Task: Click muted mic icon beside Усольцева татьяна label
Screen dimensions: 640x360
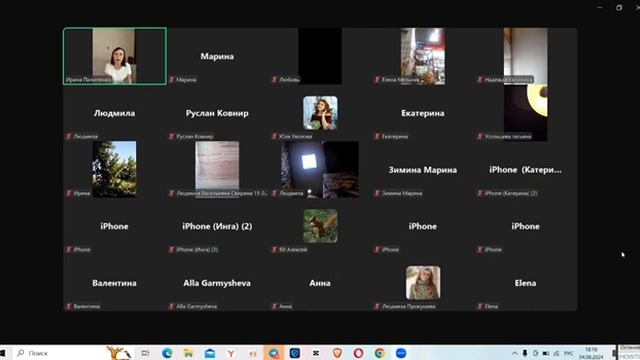Action: [480, 136]
